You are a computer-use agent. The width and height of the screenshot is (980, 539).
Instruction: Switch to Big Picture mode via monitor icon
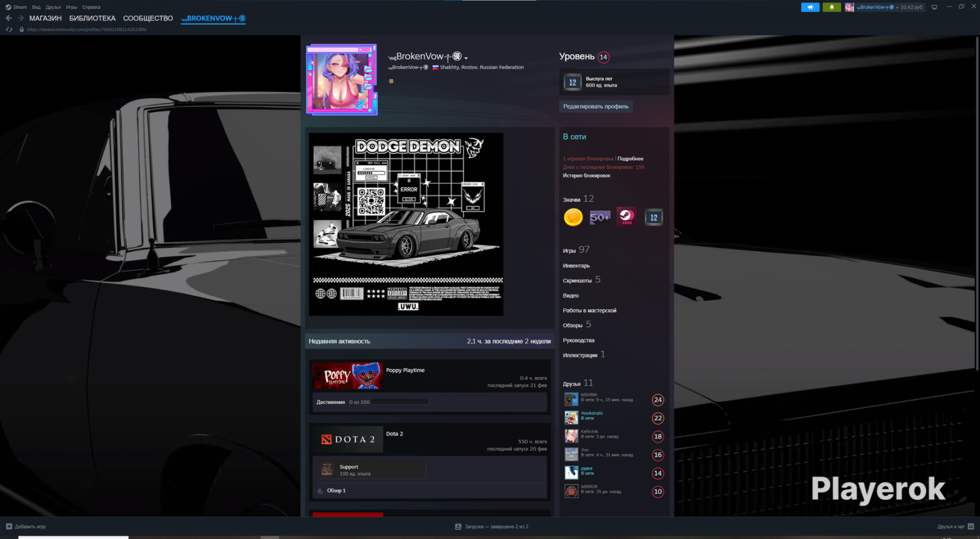click(x=934, y=7)
